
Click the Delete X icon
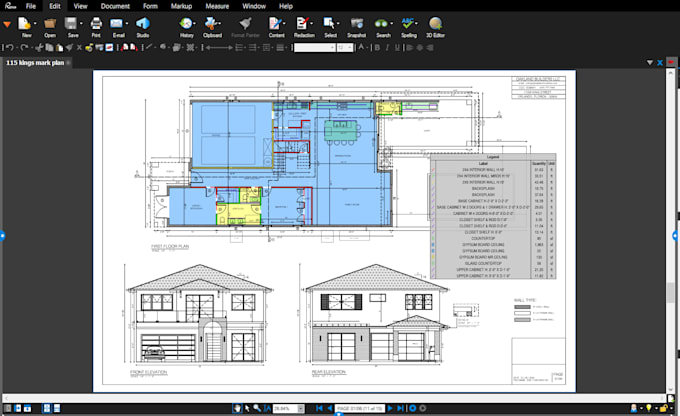click(79, 48)
